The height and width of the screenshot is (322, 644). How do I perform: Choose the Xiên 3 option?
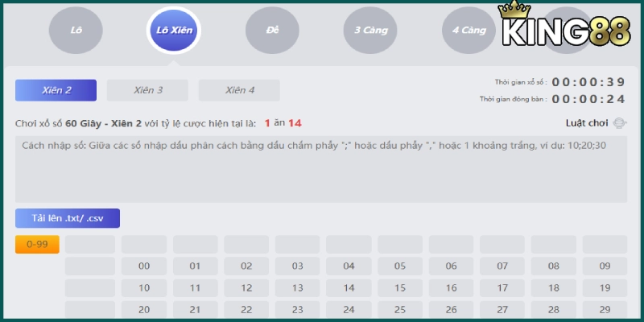[x=147, y=90]
